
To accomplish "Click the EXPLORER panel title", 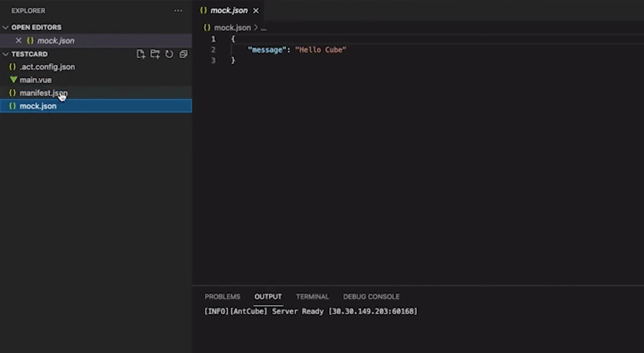I will pos(28,11).
